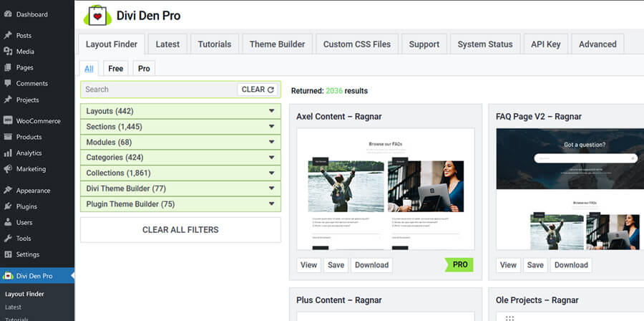This screenshot has width=644, height=321.
Task: Expand the Divi Theme Builder (77) filter
Action: pyautogui.click(x=180, y=188)
